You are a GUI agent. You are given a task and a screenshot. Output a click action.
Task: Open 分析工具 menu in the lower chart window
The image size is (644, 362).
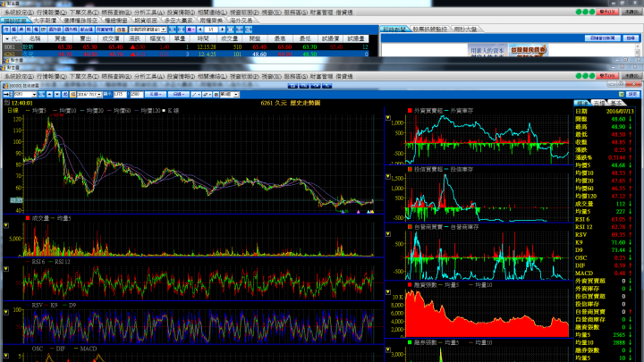149,76
